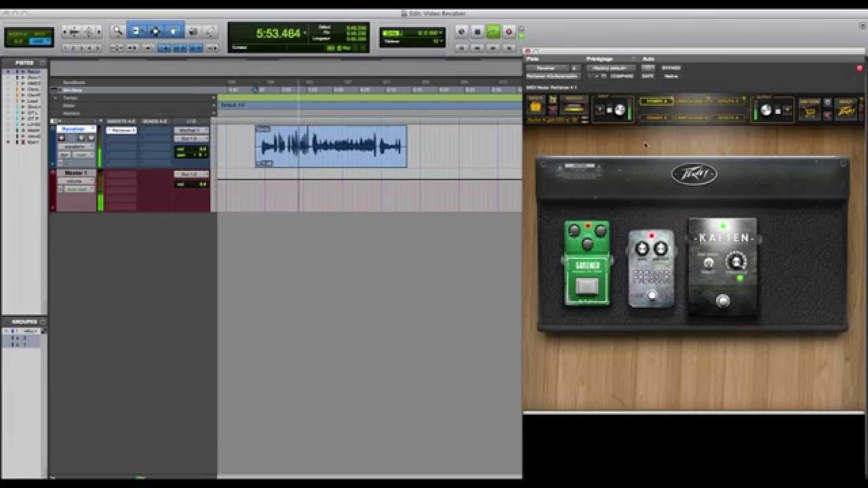
Task: Click the green Play transport button
Action: coord(493,31)
